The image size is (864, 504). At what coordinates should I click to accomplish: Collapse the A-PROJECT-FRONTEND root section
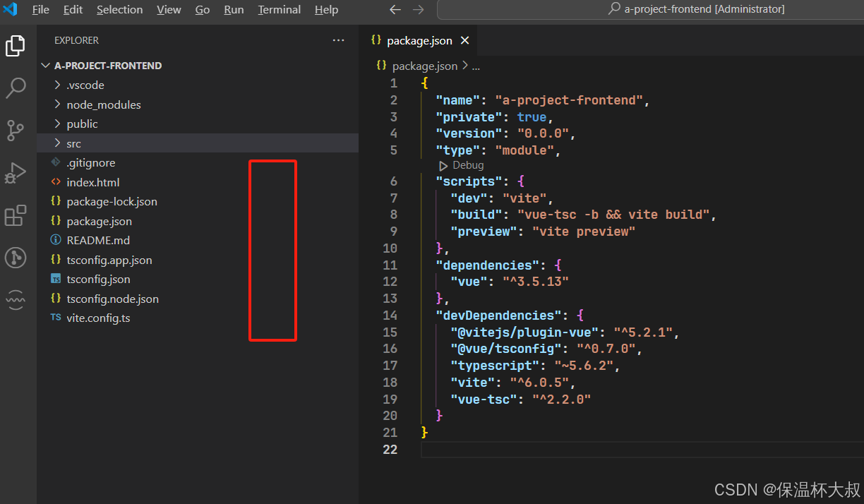coord(107,66)
